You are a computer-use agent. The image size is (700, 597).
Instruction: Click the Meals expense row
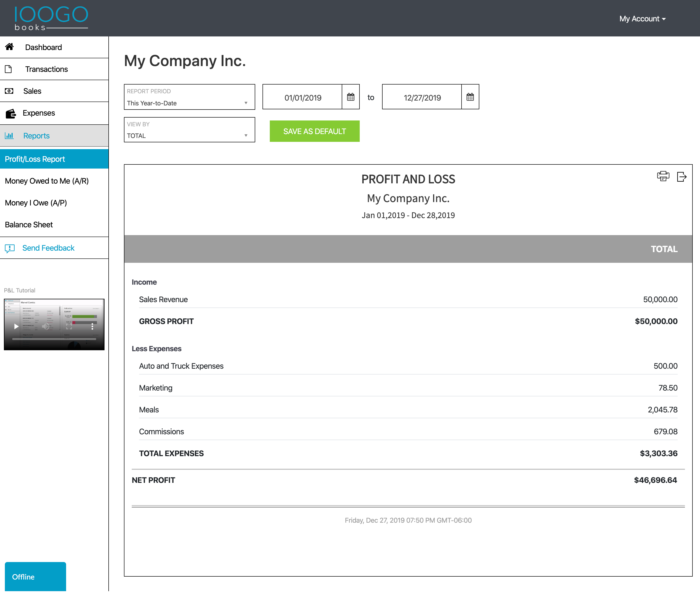pos(408,409)
